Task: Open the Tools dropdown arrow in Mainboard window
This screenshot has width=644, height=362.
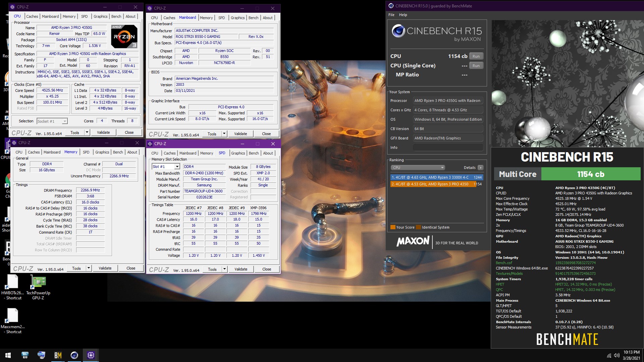Action: pyautogui.click(x=224, y=134)
